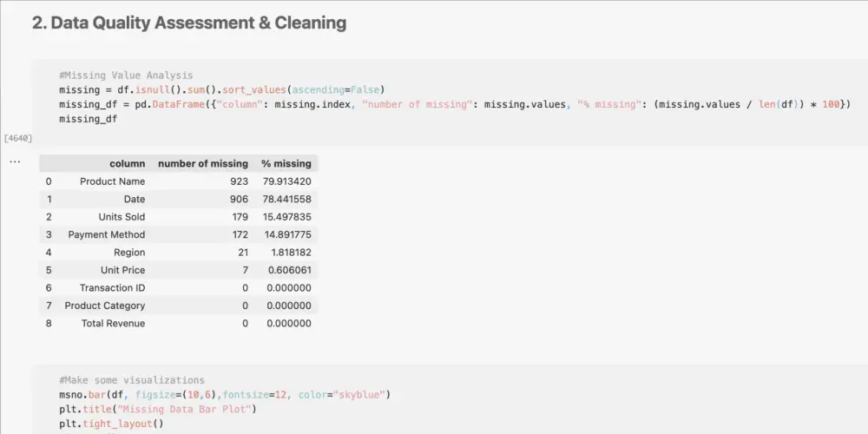Click the section 2 Data Quality heading
This screenshot has width=868, height=434.
(x=189, y=23)
